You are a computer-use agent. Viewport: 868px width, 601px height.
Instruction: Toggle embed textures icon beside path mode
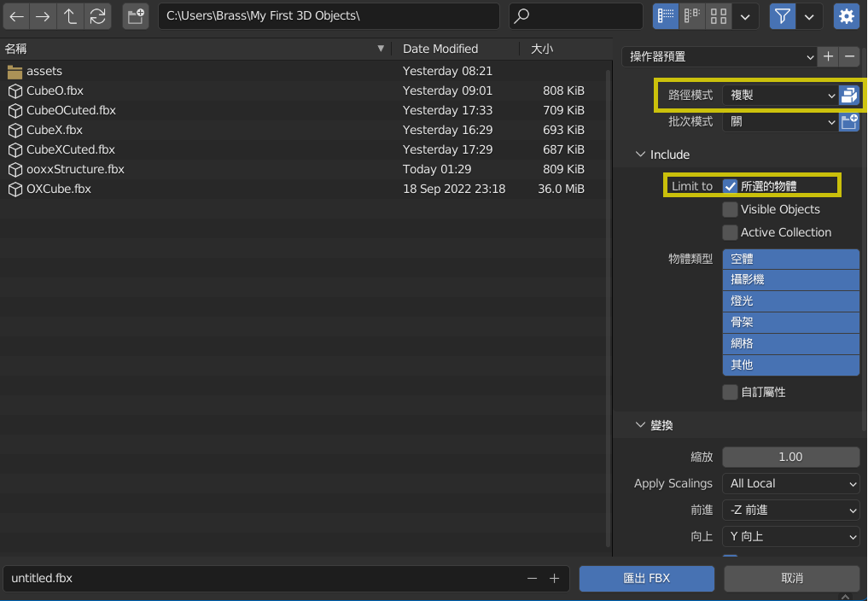click(x=848, y=96)
